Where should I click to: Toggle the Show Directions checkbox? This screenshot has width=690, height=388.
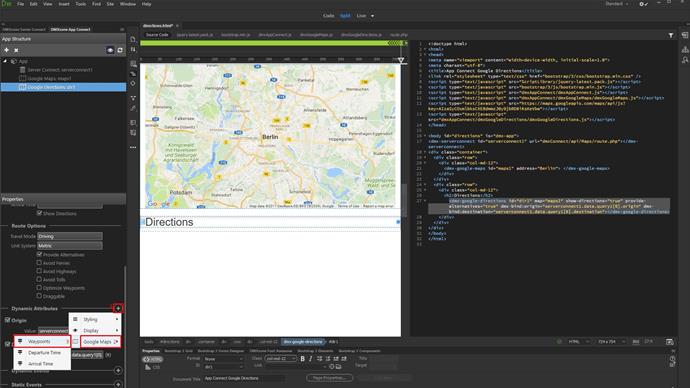pyautogui.click(x=39, y=213)
